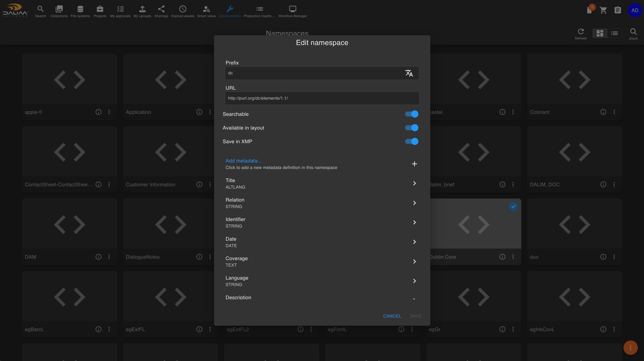Viewport: 644px width, 361px height.
Task: Show info for egExtFL namespace
Action: tap(199, 329)
